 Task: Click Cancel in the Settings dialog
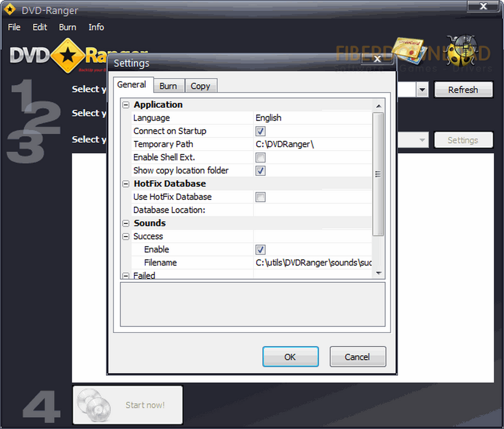pyautogui.click(x=357, y=357)
